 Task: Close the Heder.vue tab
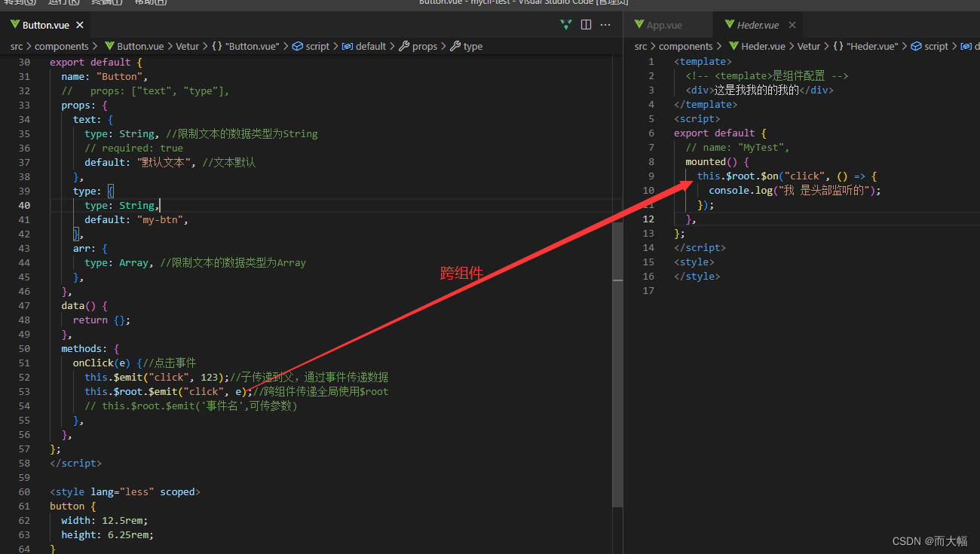click(792, 24)
